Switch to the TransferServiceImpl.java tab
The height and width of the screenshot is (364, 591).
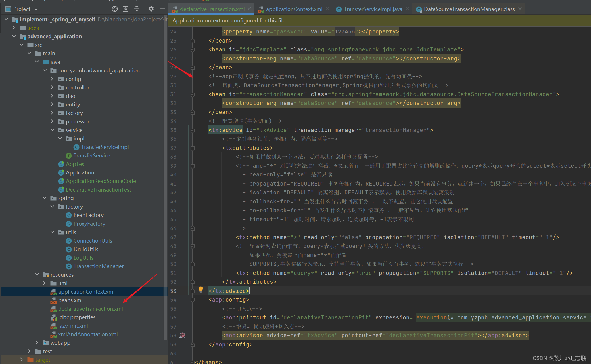tap(372, 9)
